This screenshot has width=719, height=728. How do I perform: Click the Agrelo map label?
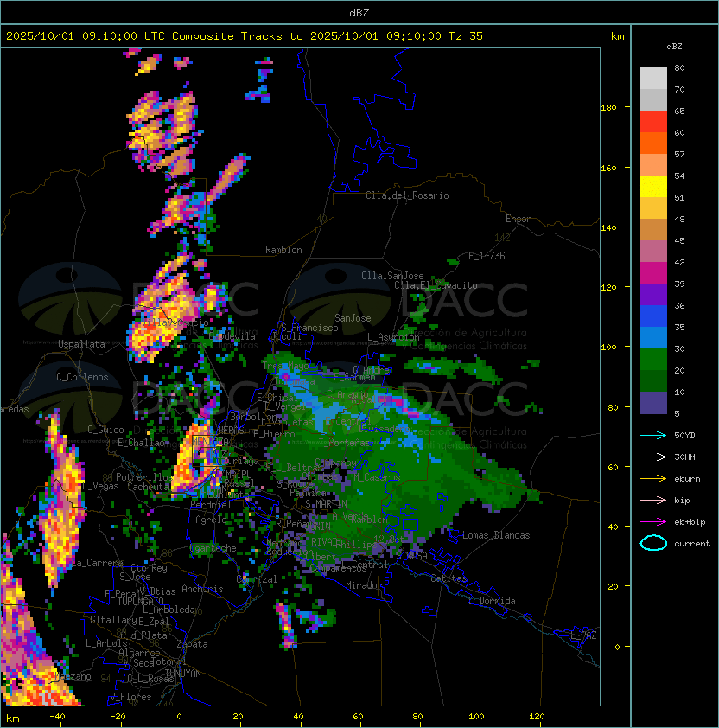211,520
